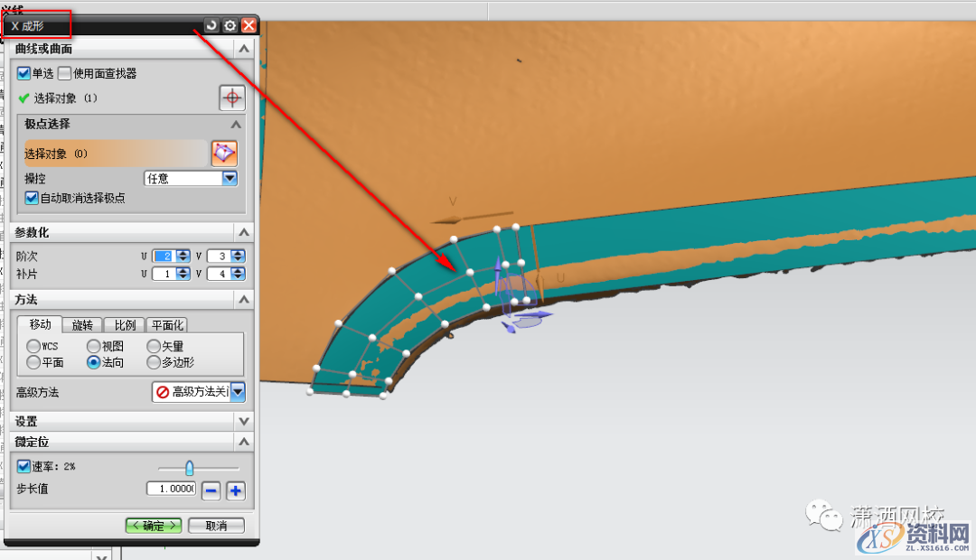
Task: Click the 确定 button
Action: tap(153, 526)
